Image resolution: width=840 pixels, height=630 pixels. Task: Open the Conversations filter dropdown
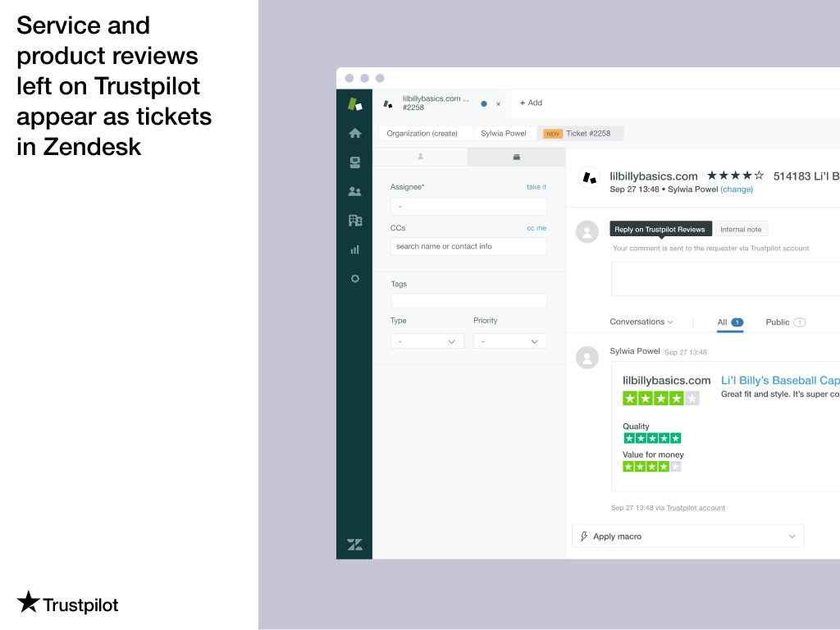(x=641, y=322)
